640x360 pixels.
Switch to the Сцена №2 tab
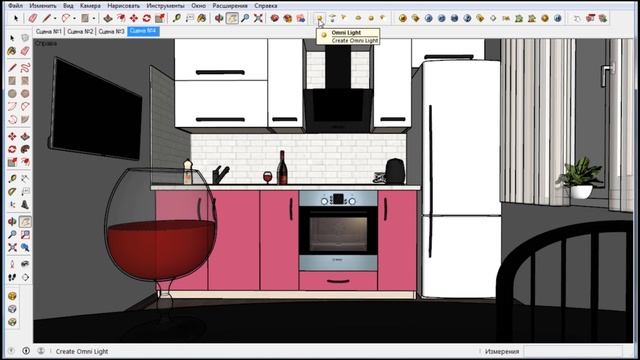click(x=80, y=31)
